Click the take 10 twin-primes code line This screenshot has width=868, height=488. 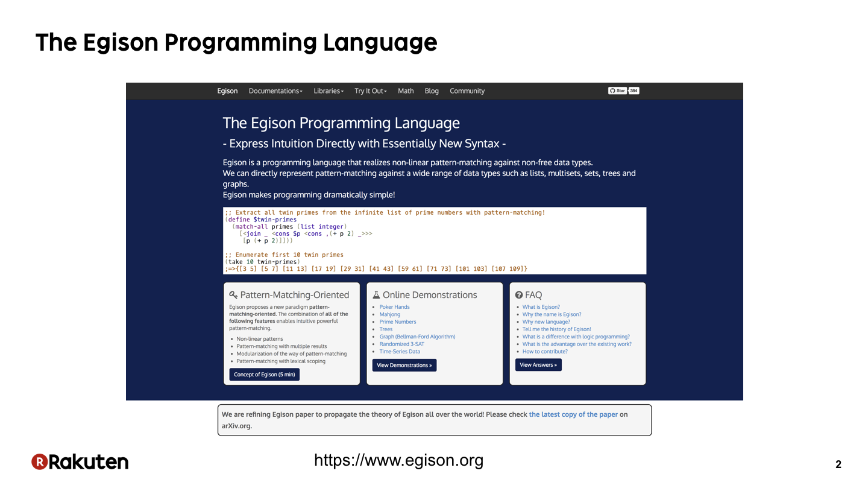(x=262, y=262)
